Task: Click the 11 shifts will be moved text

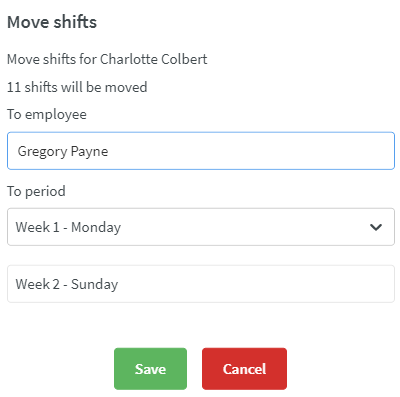Action: point(77,87)
